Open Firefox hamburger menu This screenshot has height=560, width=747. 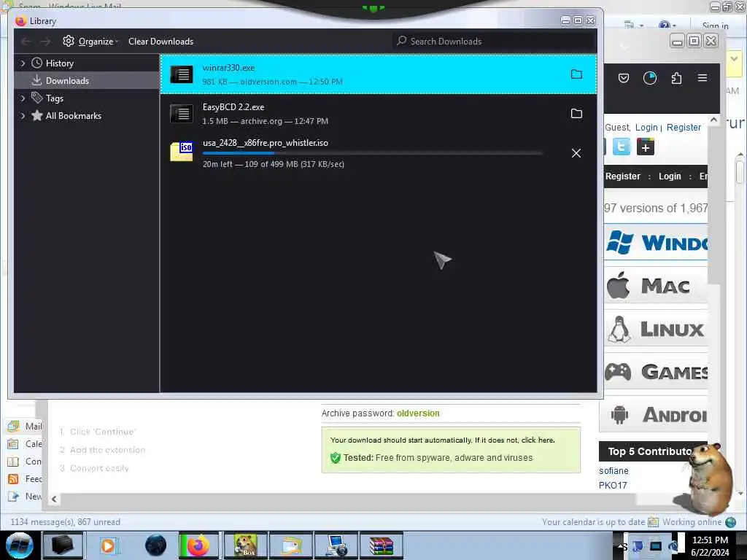(x=703, y=77)
